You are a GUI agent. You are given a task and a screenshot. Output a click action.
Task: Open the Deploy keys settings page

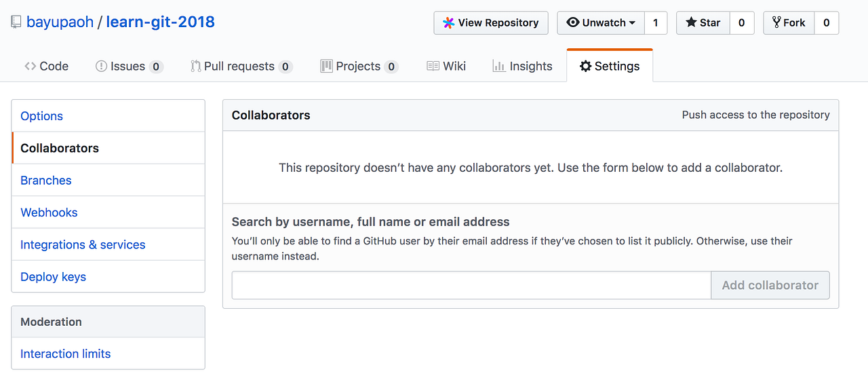53,276
